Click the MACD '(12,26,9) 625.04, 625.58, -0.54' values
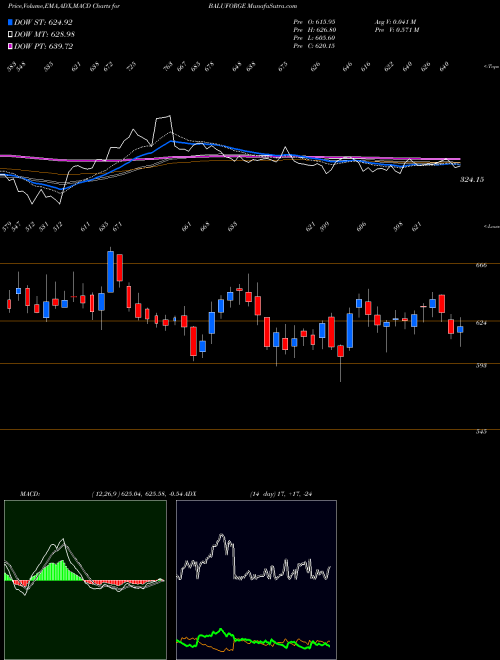Image resolution: width=500 pixels, height=660 pixels. (x=136, y=494)
